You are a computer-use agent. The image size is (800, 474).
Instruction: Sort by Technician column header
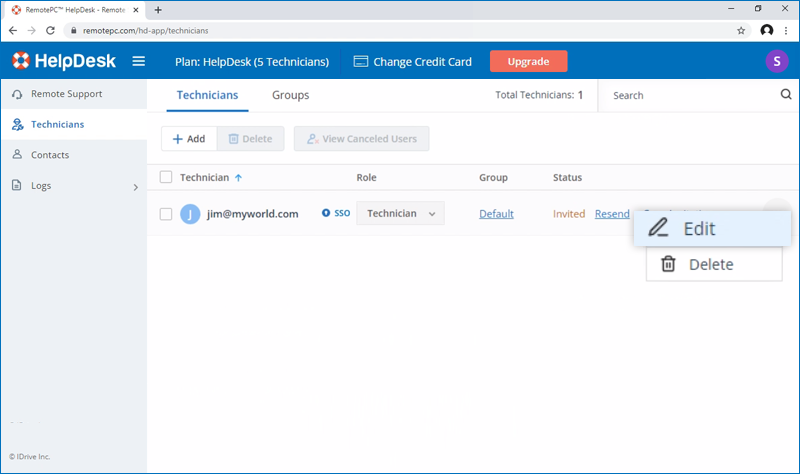[205, 178]
